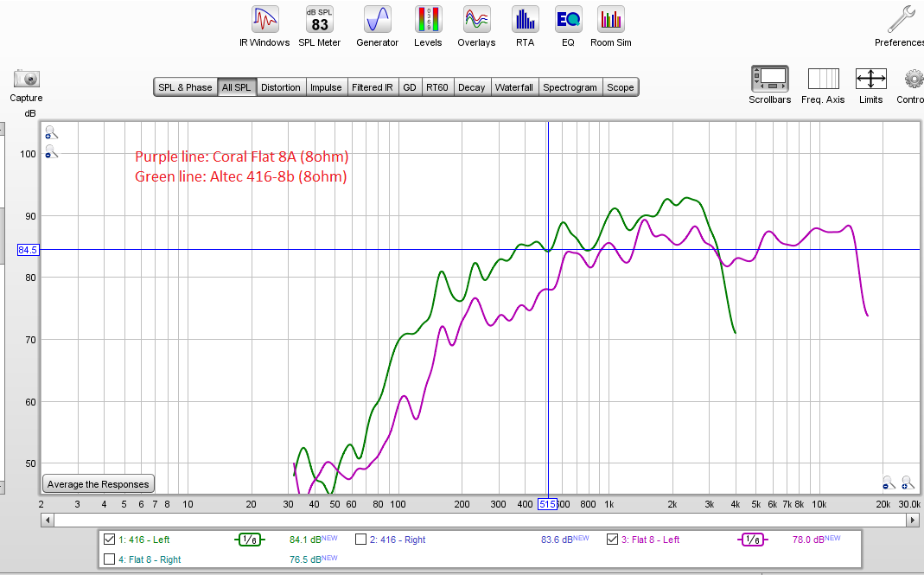Screen dimensions: 924x575
Task: Enable the 4: Flat 8 - Right trace
Action: pyautogui.click(x=109, y=559)
